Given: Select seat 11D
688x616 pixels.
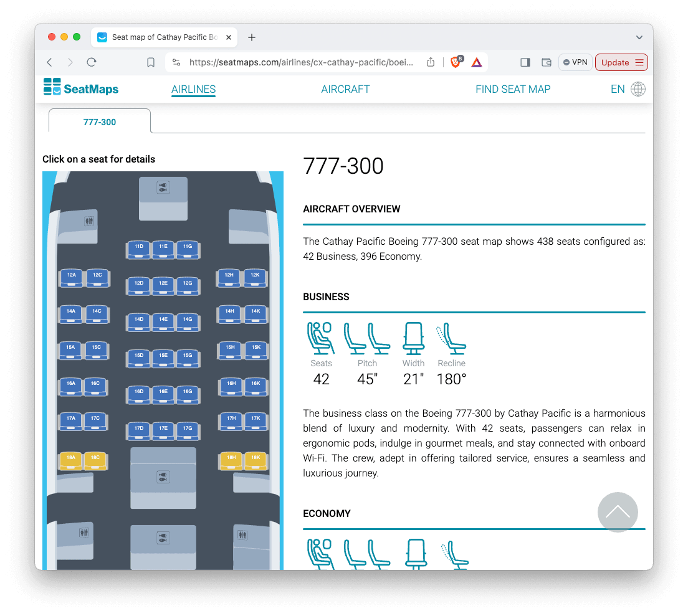Looking at the screenshot, I should point(138,250).
